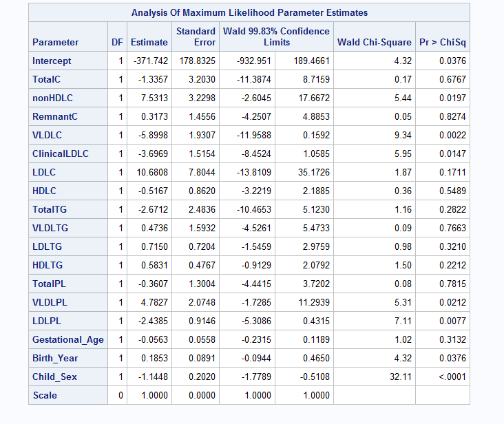Select the RemnantC row label

tap(55, 116)
